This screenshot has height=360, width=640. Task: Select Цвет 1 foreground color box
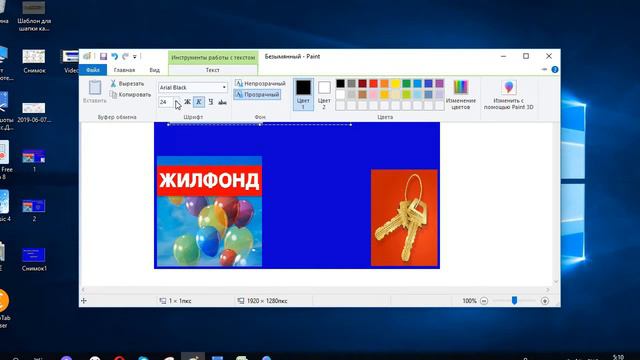[303, 94]
